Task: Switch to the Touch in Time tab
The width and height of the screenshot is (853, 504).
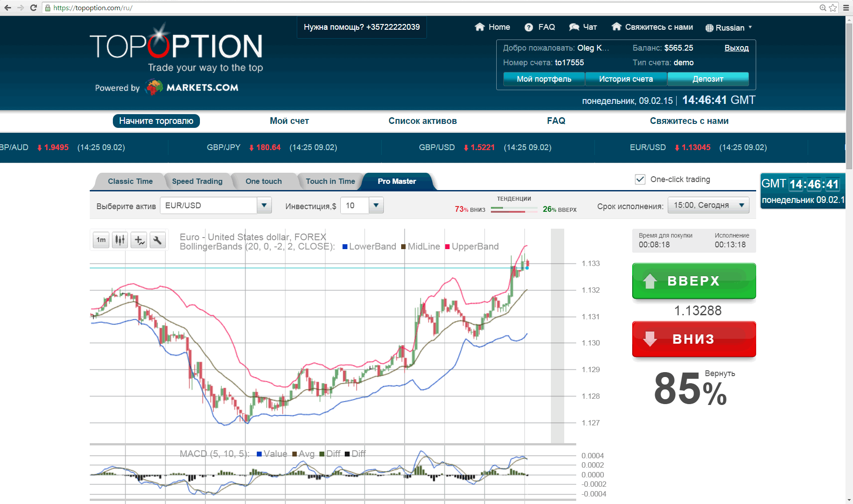Action: [x=330, y=181]
